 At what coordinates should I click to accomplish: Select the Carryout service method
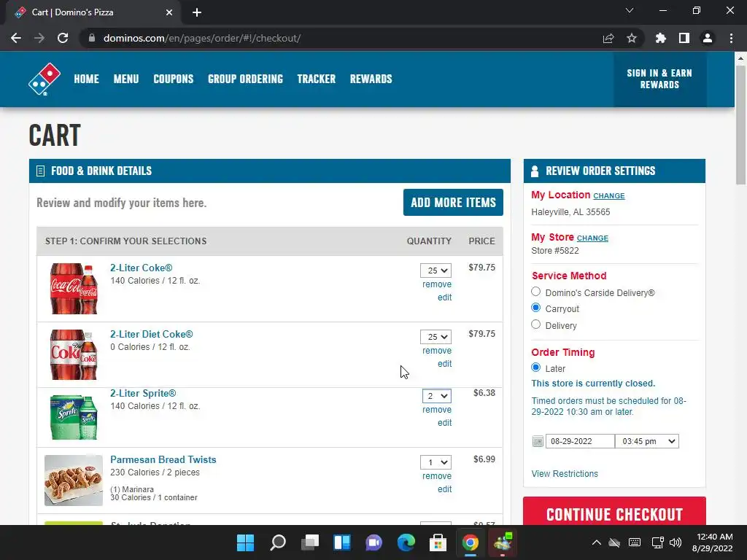[x=536, y=308]
